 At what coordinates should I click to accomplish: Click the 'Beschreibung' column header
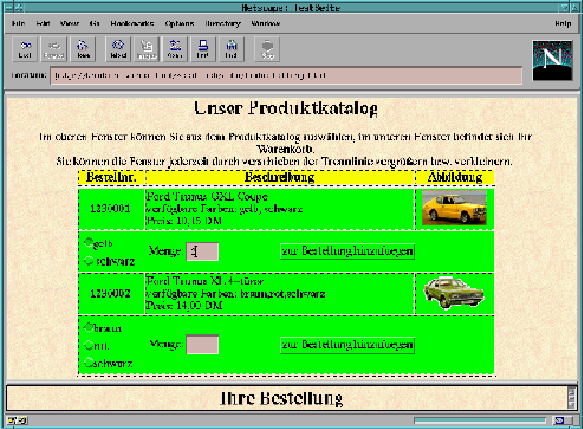click(279, 177)
